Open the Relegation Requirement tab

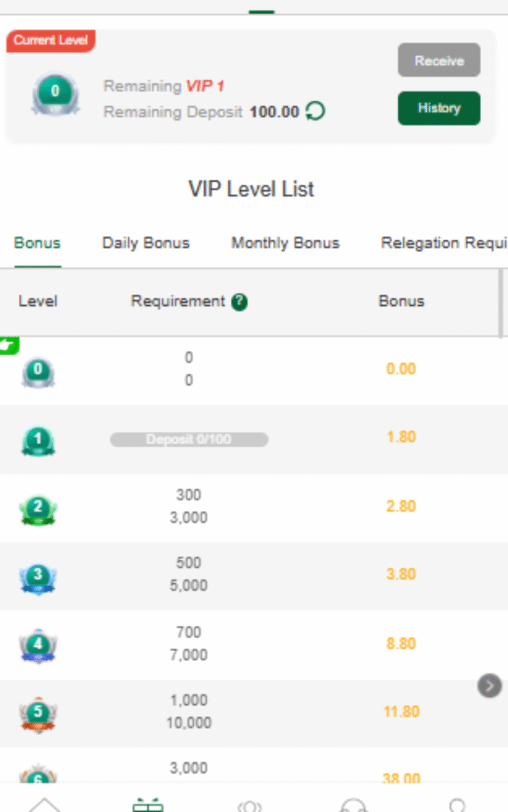(x=443, y=243)
